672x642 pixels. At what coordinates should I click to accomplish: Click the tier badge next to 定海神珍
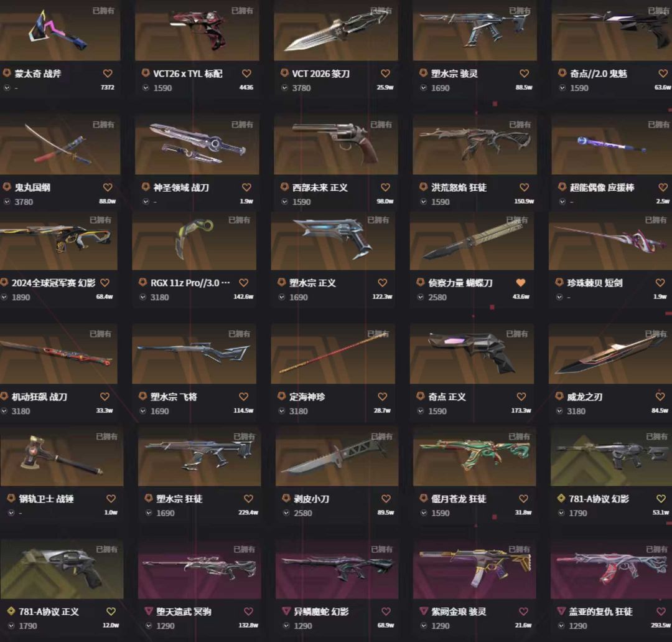tap(282, 396)
